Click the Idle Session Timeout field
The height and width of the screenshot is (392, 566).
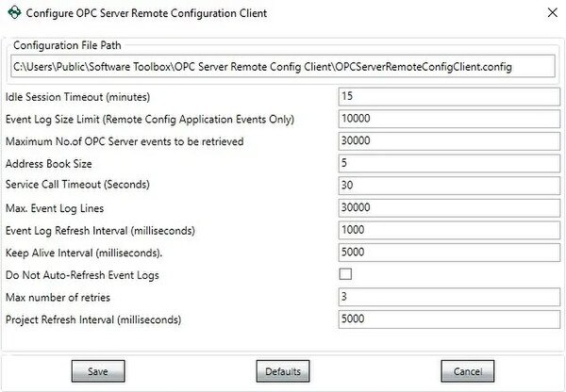(449, 96)
